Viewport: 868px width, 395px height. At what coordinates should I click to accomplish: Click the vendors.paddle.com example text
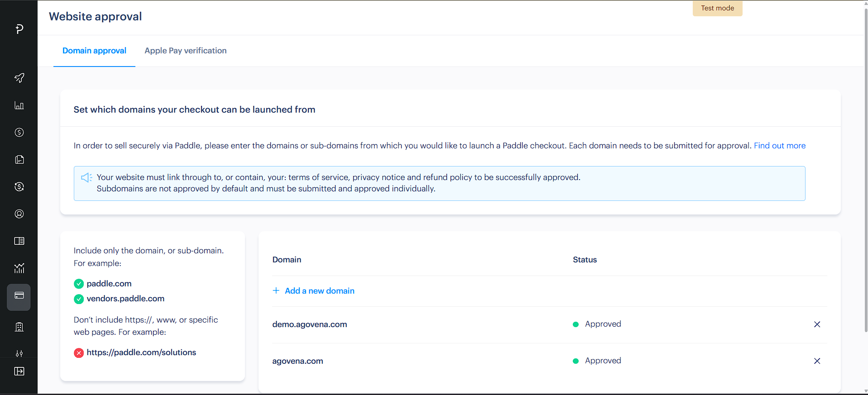click(125, 299)
